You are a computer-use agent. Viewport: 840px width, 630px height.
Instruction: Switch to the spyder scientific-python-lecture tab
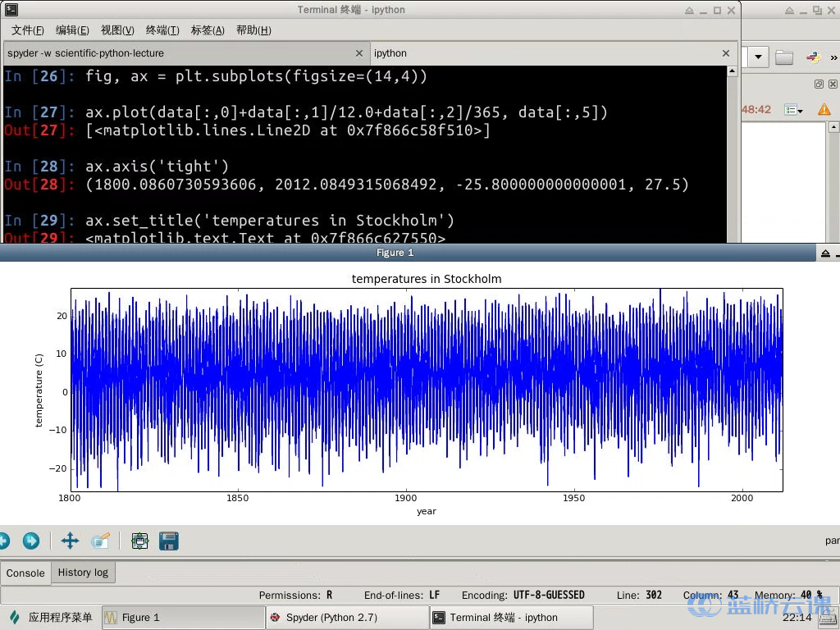85,53
